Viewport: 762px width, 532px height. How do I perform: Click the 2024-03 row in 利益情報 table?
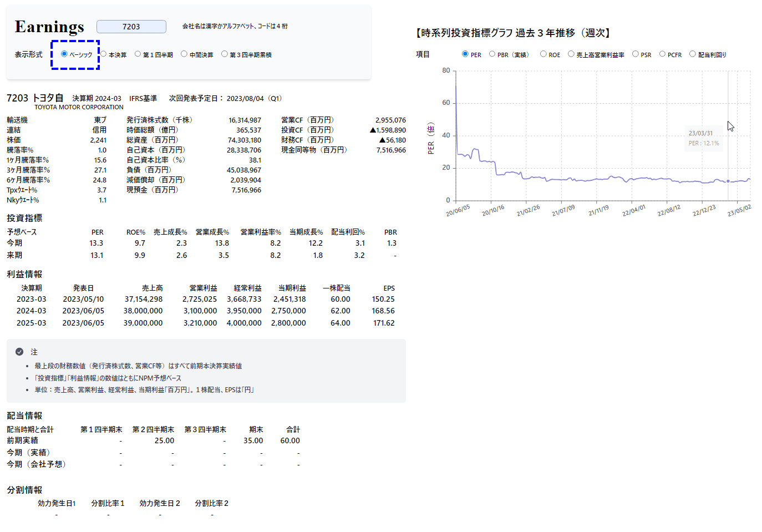pos(32,311)
